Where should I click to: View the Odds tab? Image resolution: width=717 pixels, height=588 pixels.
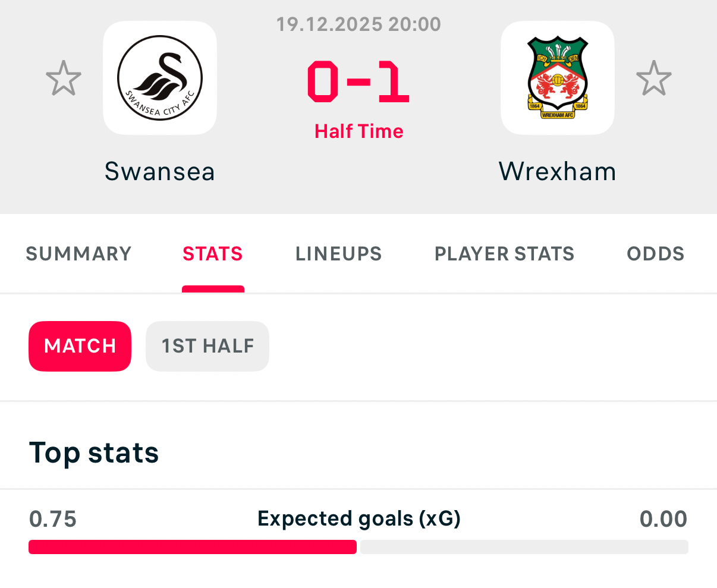[656, 254]
